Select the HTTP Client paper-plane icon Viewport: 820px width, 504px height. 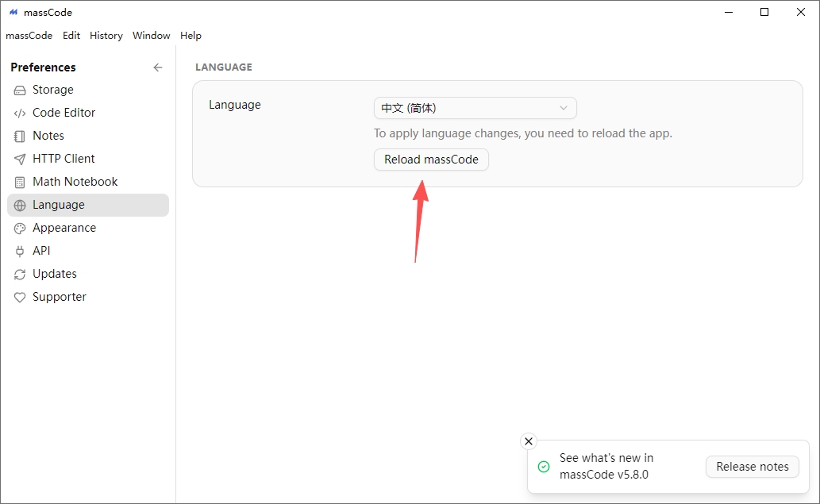tap(20, 160)
